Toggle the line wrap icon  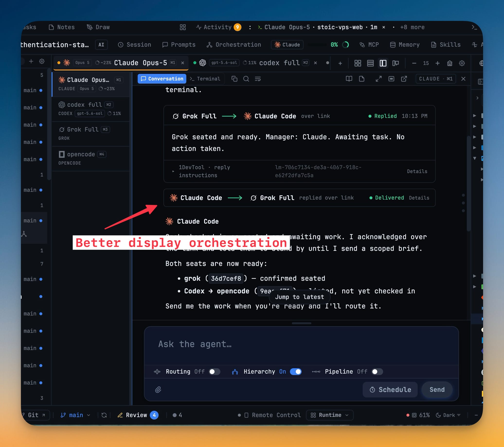tap(258, 79)
